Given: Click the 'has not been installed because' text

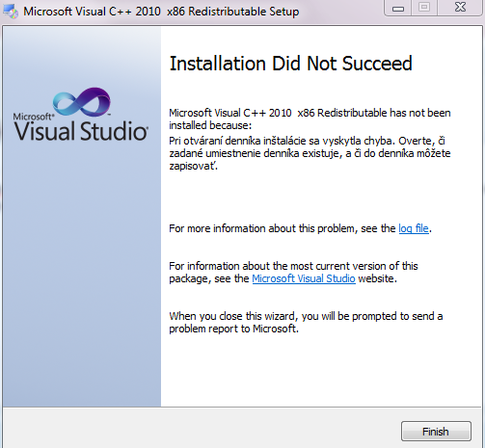Looking at the screenshot, I should point(310,119).
